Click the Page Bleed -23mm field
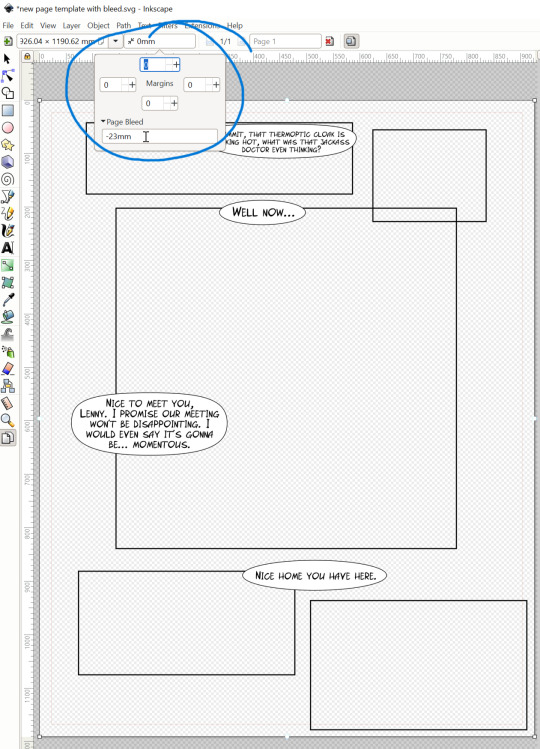 click(x=160, y=137)
